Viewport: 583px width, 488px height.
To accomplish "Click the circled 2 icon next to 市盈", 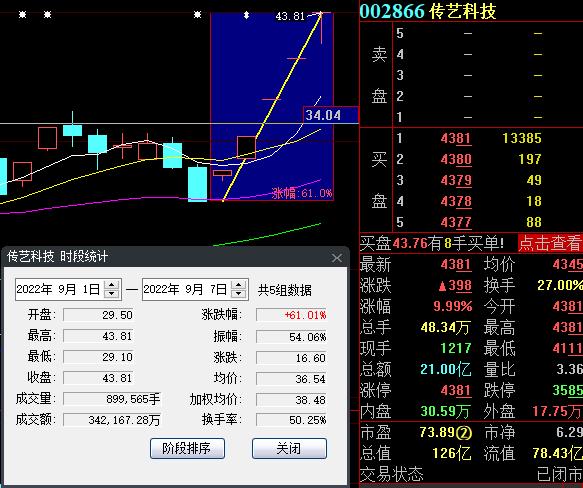I will pyautogui.click(x=464, y=433).
